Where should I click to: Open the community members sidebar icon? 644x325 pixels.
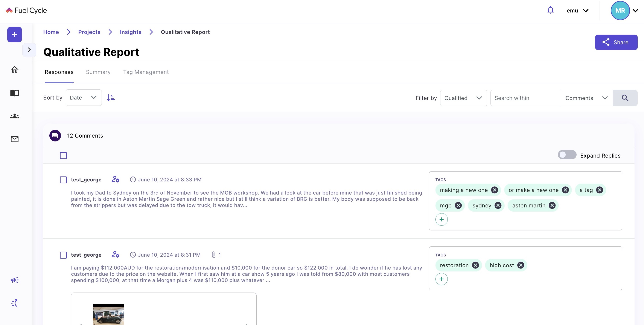15,116
